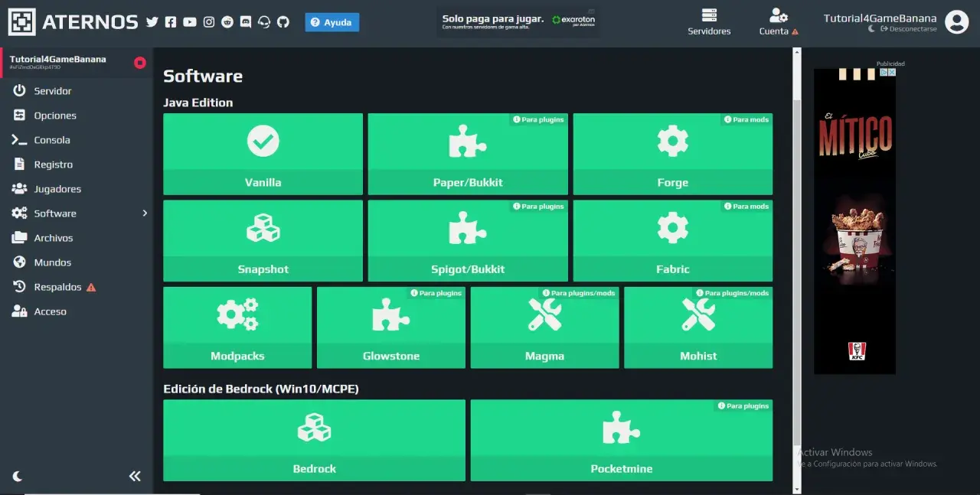Select the Paper/Bukkit software label
Image resolution: width=980 pixels, height=495 pixels.
point(468,182)
